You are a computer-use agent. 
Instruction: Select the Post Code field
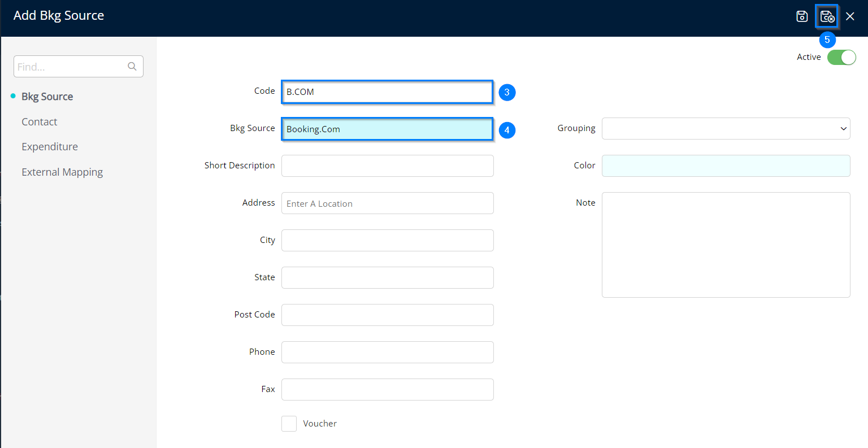387,315
